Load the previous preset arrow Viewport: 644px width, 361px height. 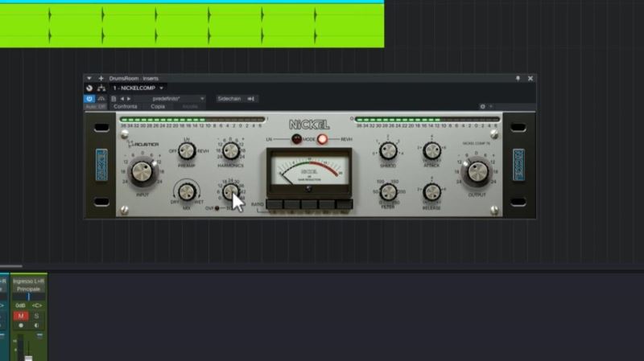click(x=122, y=99)
